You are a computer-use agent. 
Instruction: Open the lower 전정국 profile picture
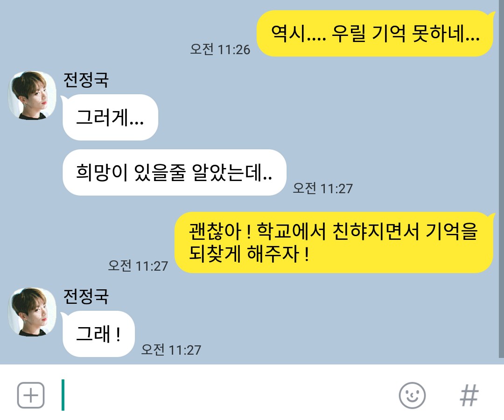point(32,312)
